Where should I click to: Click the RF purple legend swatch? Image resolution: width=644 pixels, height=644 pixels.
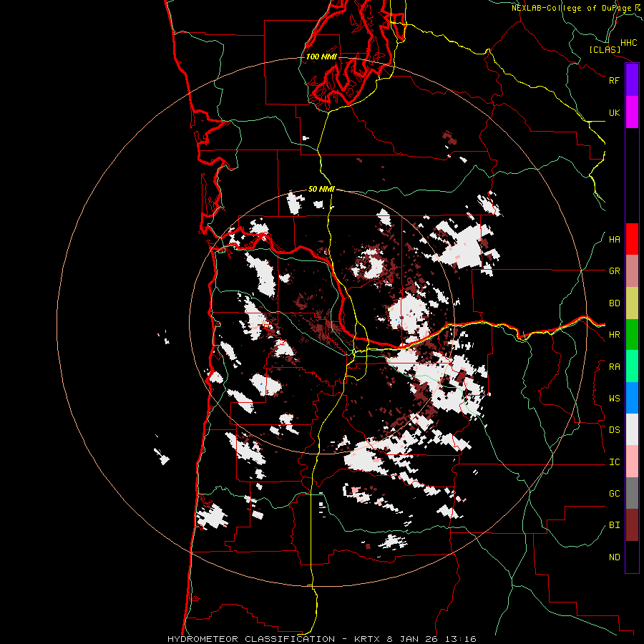tap(632, 80)
